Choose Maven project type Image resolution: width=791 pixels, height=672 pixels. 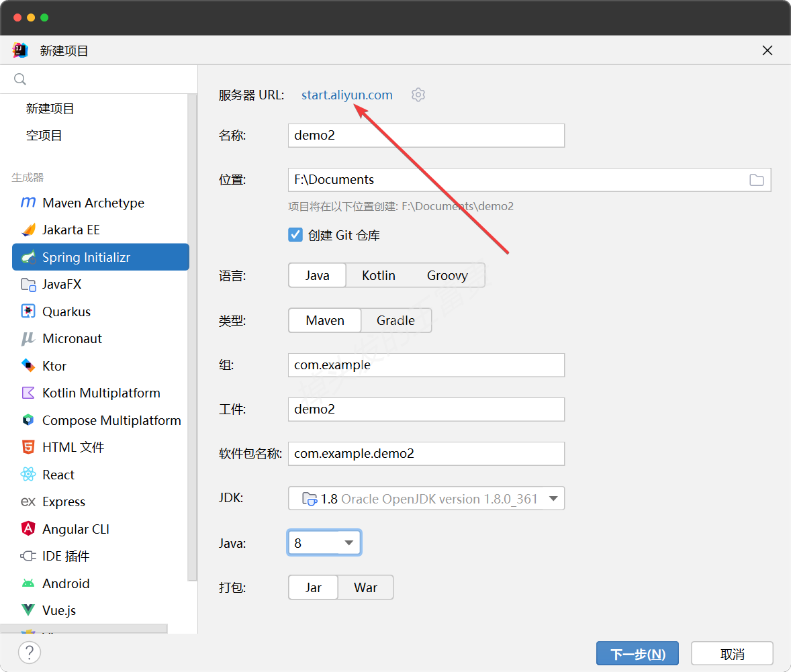[x=325, y=320]
